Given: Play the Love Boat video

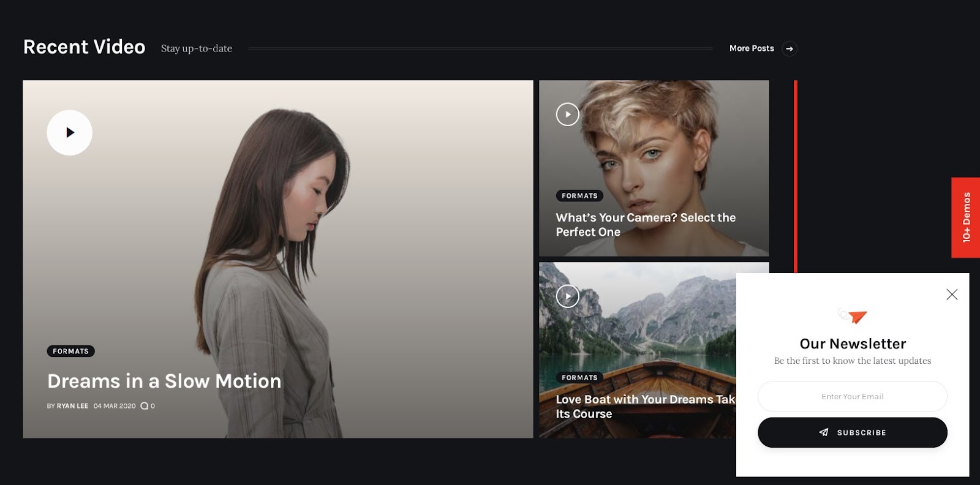Looking at the screenshot, I should tap(568, 296).
